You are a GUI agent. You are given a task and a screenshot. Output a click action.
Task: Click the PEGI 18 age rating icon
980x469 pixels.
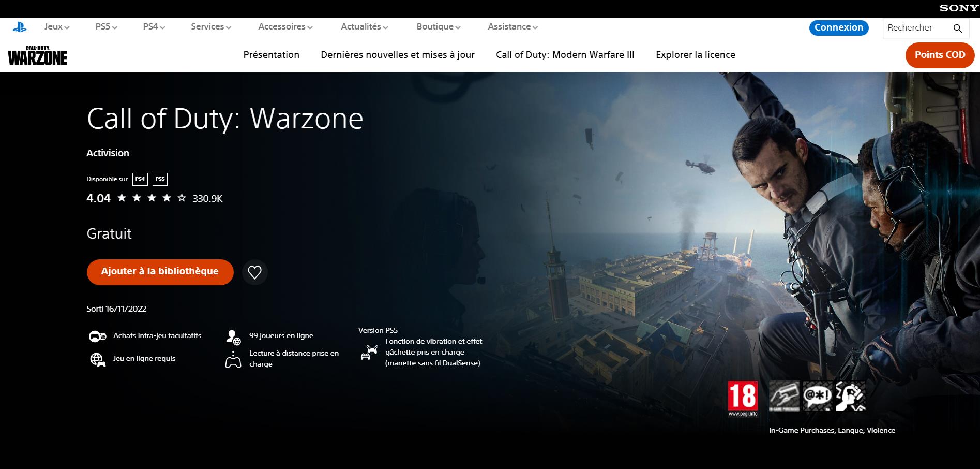click(742, 398)
